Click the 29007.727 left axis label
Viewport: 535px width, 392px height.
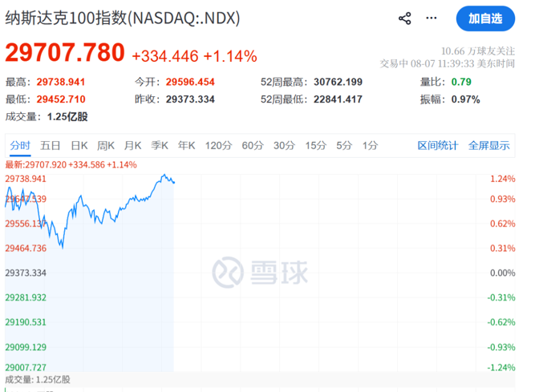click(x=26, y=368)
